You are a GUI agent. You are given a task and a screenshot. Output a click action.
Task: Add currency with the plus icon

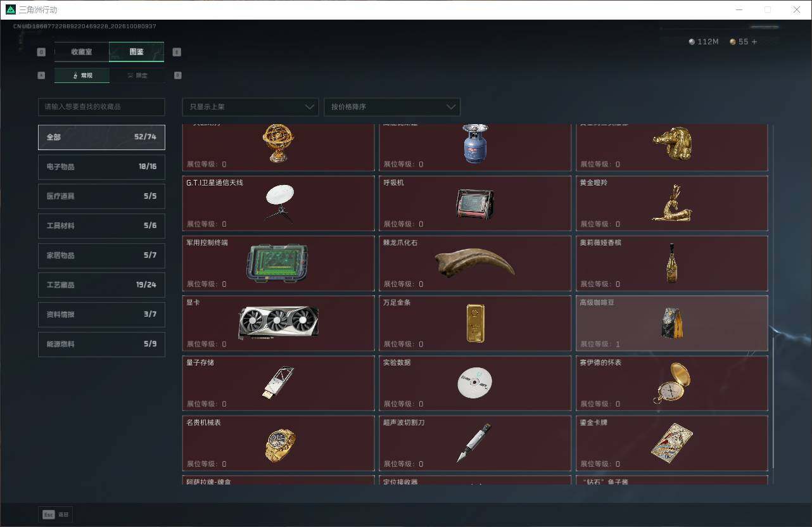[x=754, y=42]
